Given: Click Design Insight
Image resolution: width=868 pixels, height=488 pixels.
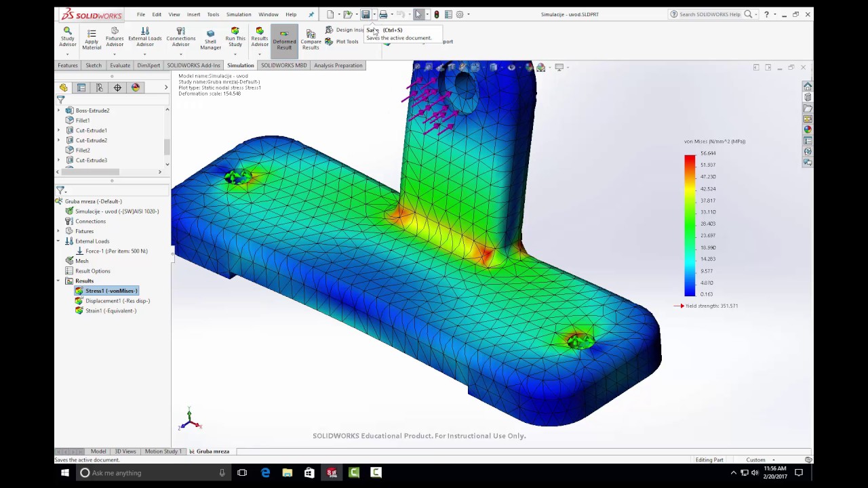Looking at the screenshot, I should pos(344,30).
